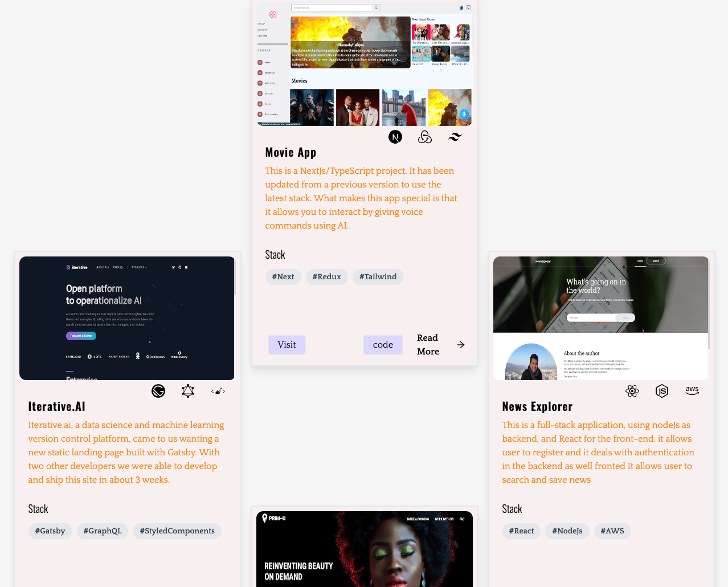728x587 pixels.
Task: Click the Tailwind icon under Movie App
Action: (455, 137)
